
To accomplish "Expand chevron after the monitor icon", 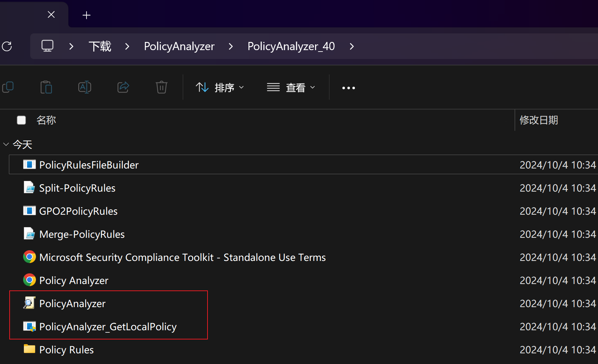I will (x=71, y=46).
